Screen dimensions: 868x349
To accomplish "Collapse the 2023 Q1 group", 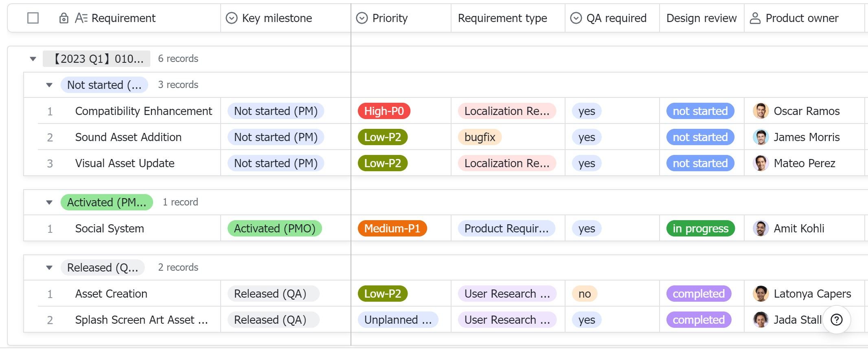I will pyautogui.click(x=33, y=59).
